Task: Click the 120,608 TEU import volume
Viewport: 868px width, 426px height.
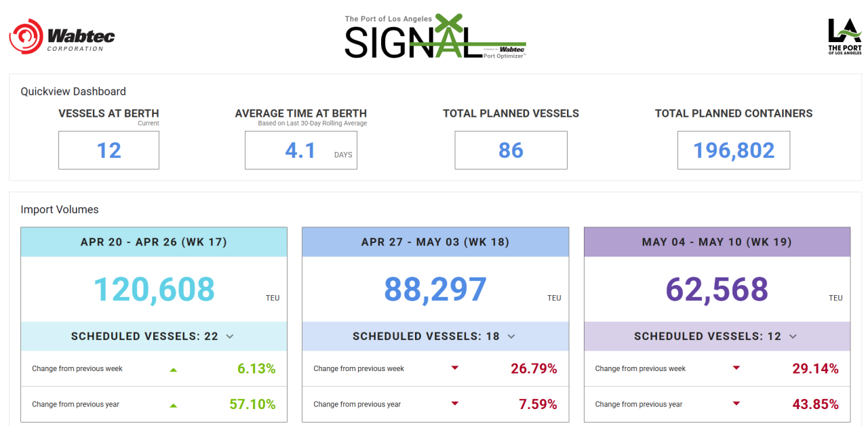Action: (x=154, y=290)
